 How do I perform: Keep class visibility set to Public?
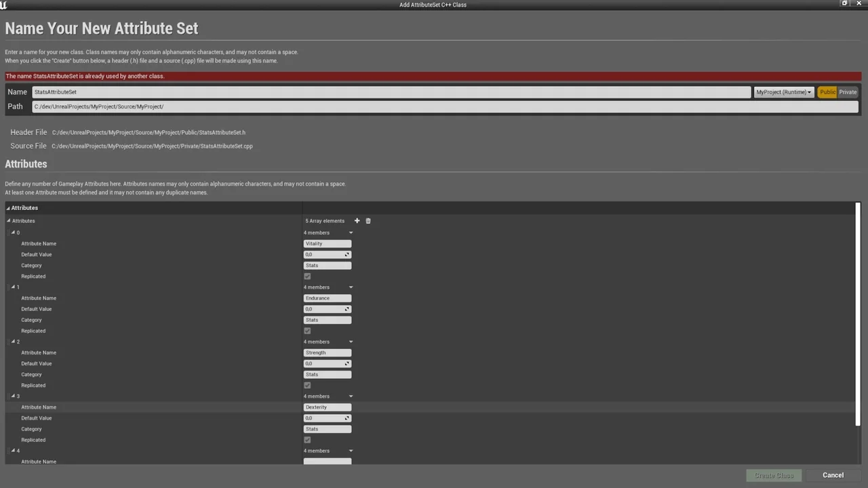point(827,91)
